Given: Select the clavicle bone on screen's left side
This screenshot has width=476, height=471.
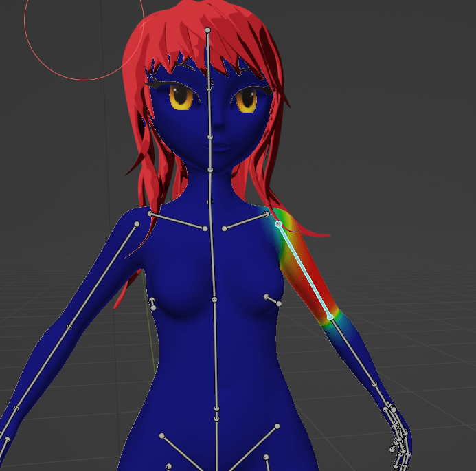Looking at the screenshot, I should pyautogui.click(x=177, y=221).
